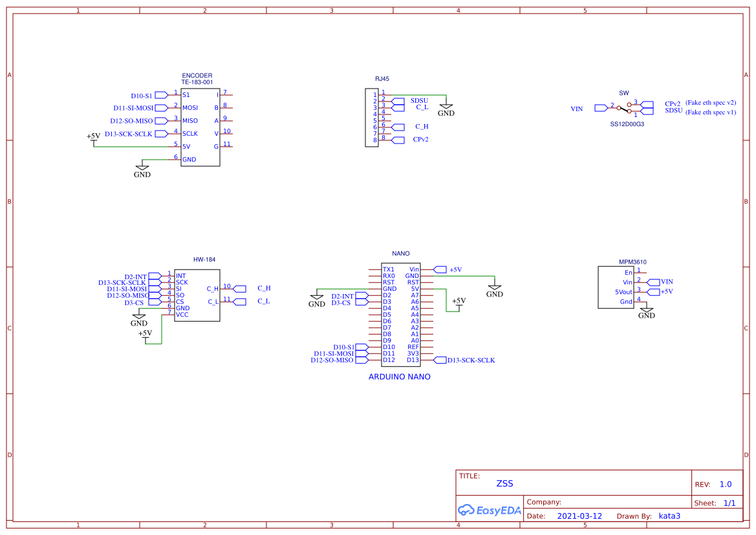Click the EasyEDA cloud logo in title block
This screenshot has width=756, height=535.
pos(490,510)
